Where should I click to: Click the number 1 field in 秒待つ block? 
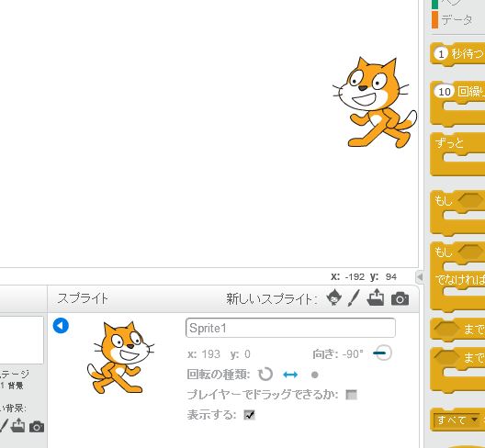pyautogui.click(x=441, y=54)
